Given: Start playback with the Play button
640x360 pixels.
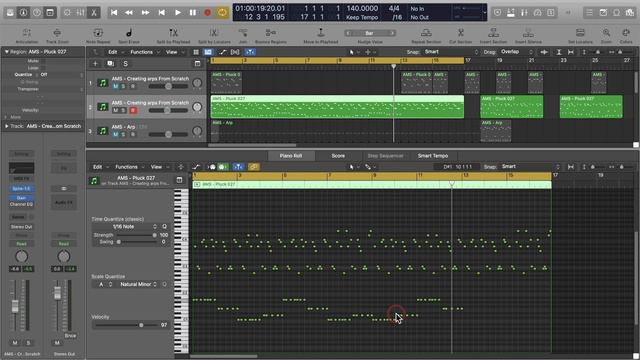Looking at the screenshot, I should [x=178, y=13].
